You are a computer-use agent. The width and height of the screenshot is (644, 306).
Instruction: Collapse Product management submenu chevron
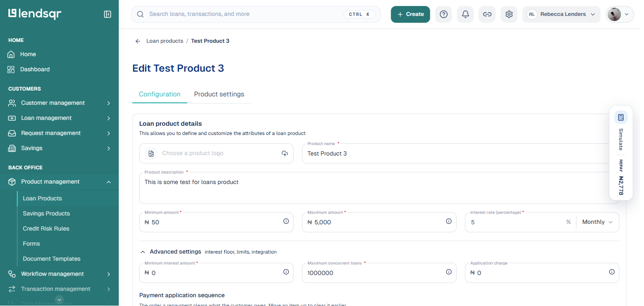(x=109, y=182)
